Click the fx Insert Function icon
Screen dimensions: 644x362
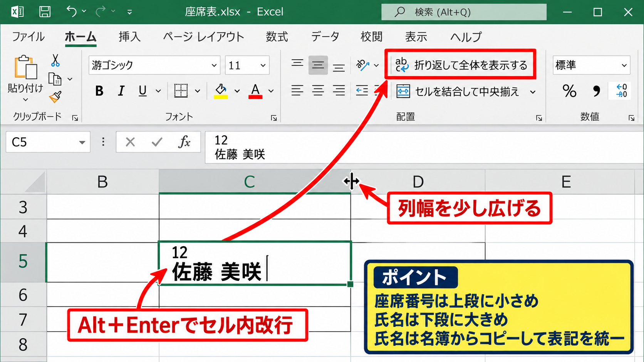[184, 142]
